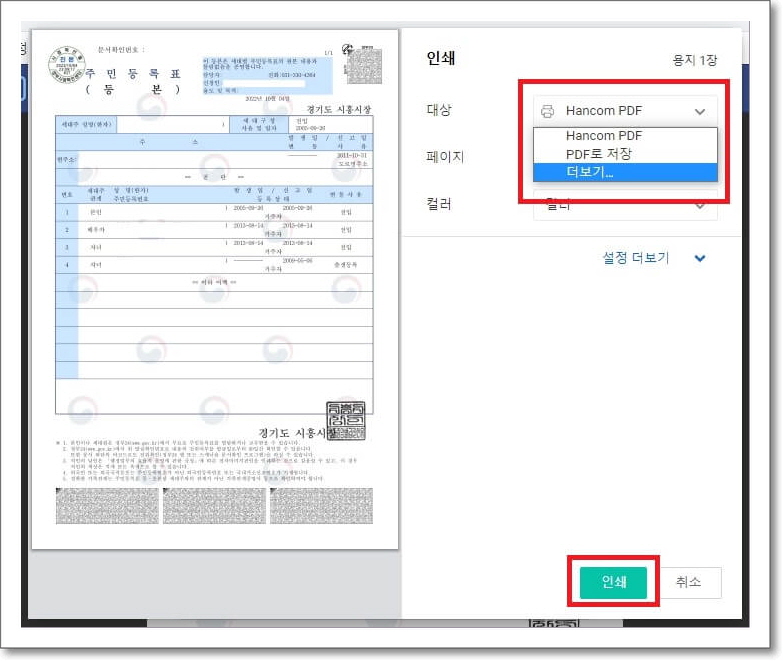
Task: Click the official red seal stamp in preview
Action: pyautogui.click(x=346, y=420)
